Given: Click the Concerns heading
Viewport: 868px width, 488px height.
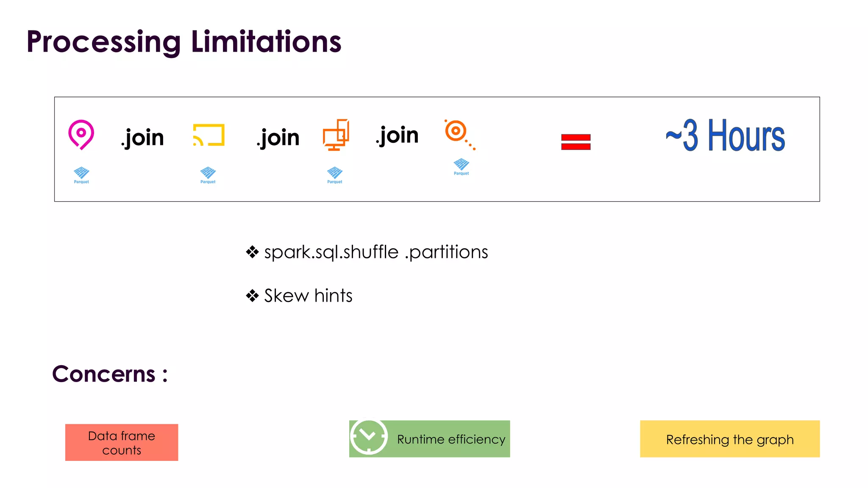Looking at the screenshot, I should tap(110, 374).
